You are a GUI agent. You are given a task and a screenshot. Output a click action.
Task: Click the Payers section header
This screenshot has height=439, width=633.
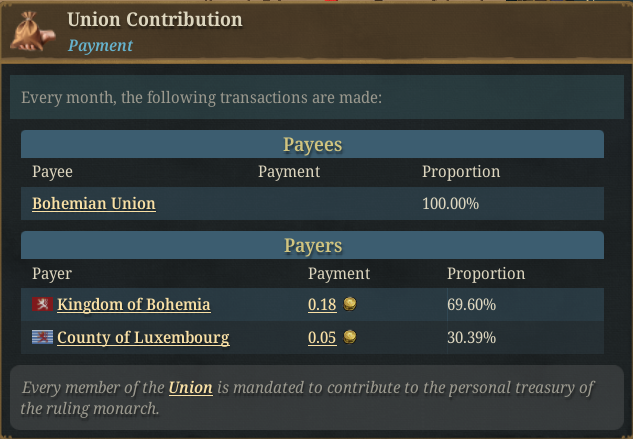tap(313, 245)
